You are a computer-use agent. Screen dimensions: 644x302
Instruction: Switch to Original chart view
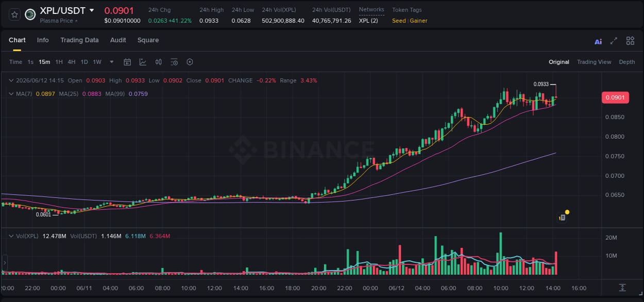559,62
